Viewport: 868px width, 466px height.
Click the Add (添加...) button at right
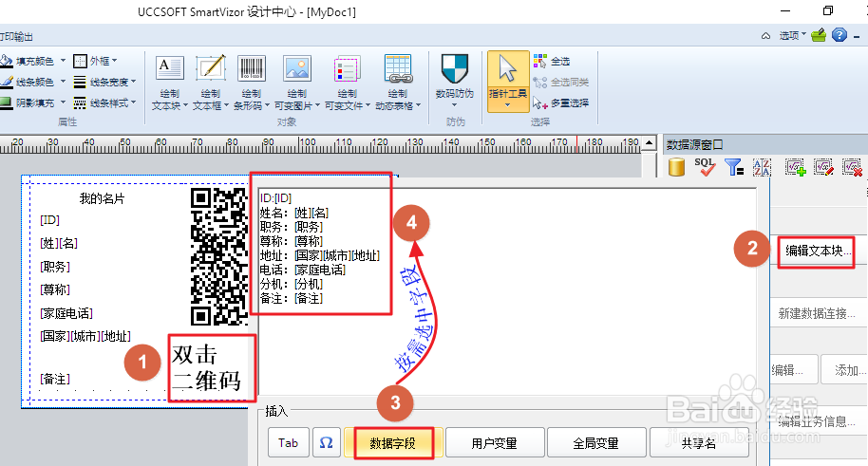pyautogui.click(x=845, y=370)
